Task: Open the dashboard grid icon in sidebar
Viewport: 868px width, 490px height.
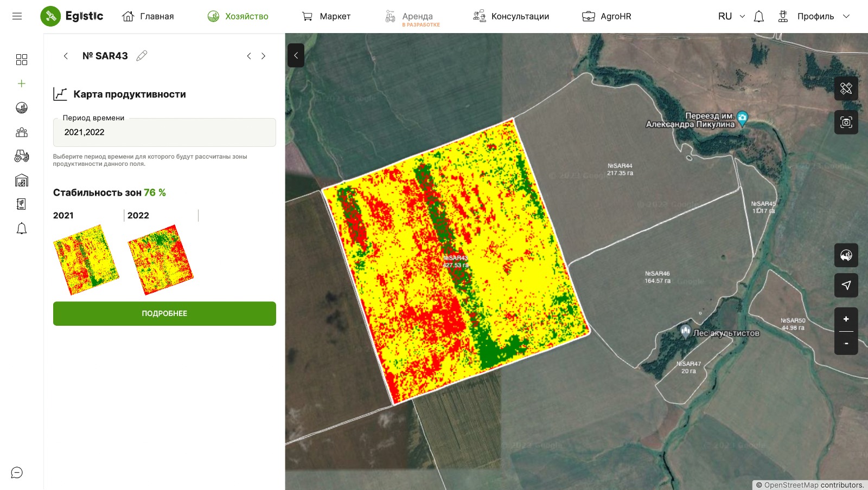Action: coord(22,60)
